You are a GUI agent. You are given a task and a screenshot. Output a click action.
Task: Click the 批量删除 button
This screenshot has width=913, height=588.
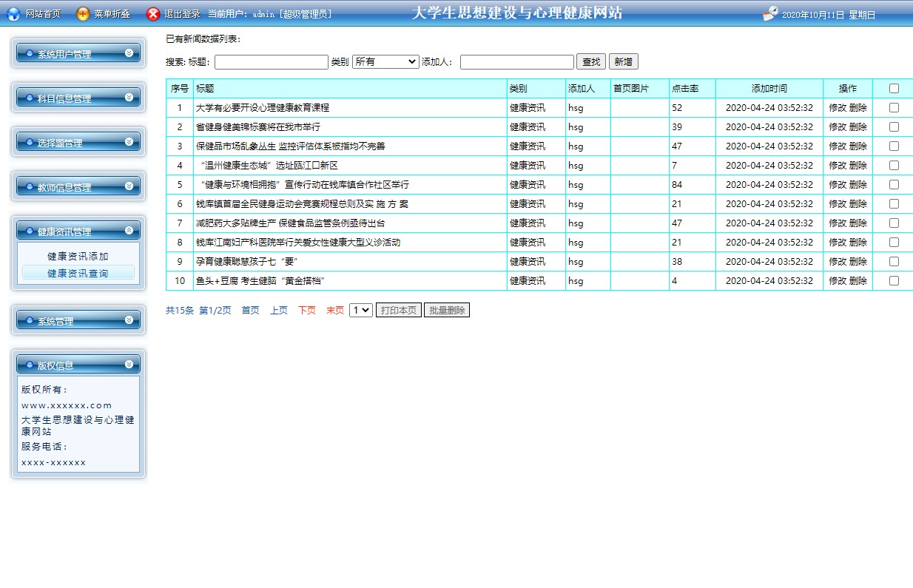click(447, 311)
